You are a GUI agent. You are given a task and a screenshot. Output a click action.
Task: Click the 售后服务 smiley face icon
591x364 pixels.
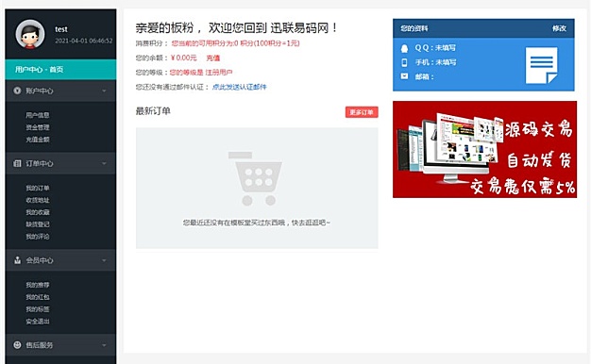pos(17,345)
